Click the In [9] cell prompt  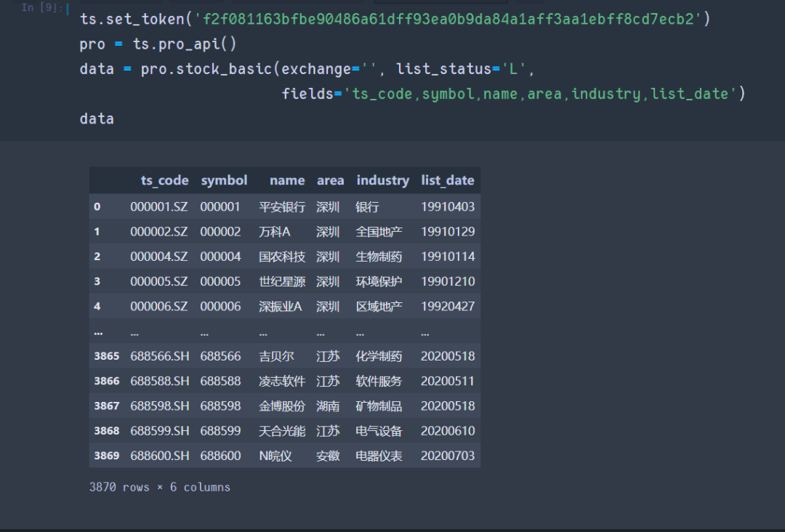42,7
